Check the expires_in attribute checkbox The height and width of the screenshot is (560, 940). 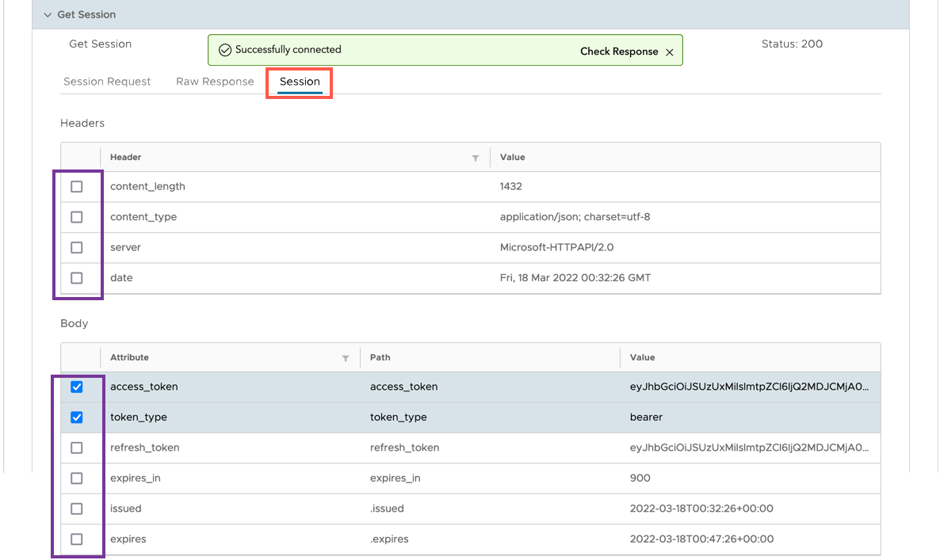tap(77, 478)
